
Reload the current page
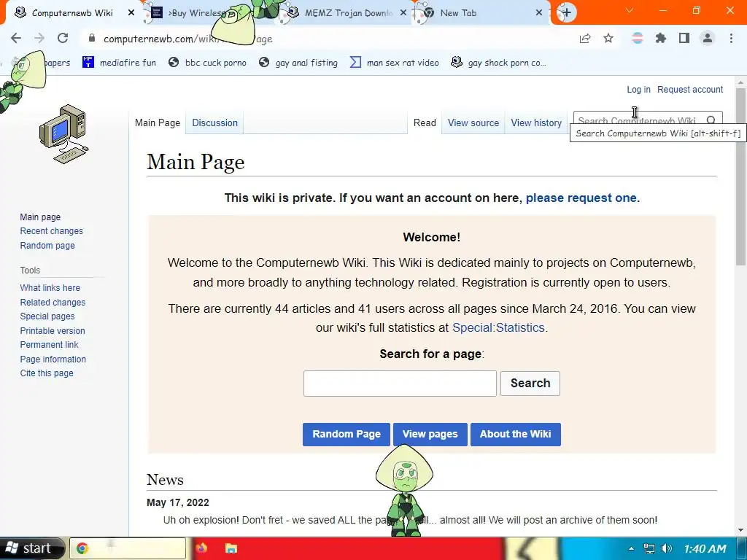click(x=63, y=38)
